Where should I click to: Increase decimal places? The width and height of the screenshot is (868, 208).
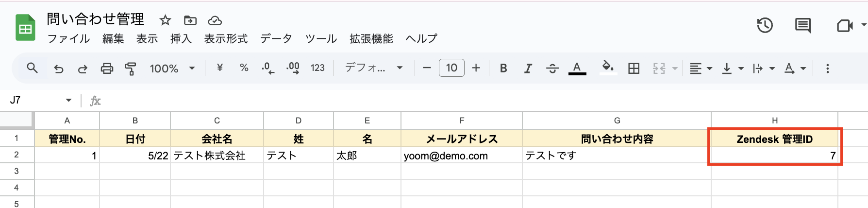[x=293, y=68]
